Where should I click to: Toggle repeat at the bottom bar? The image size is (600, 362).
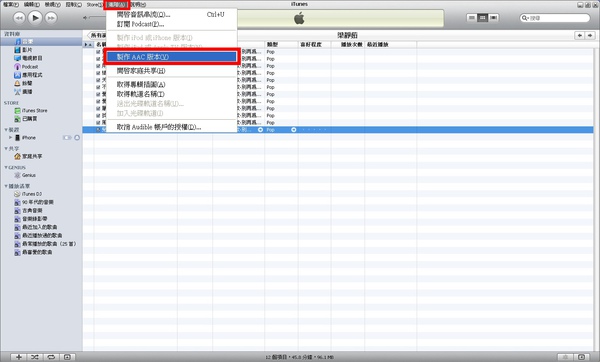51,357
